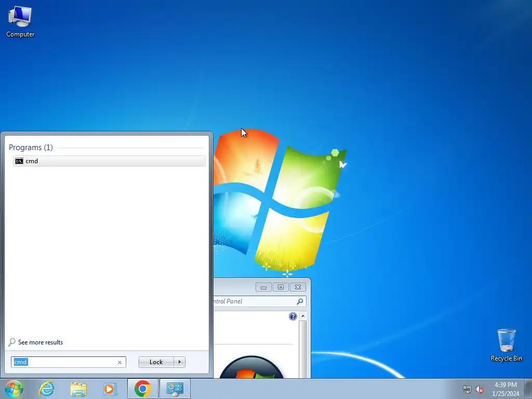Open the cmd program result
The image size is (532, 399).
click(109, 161)
